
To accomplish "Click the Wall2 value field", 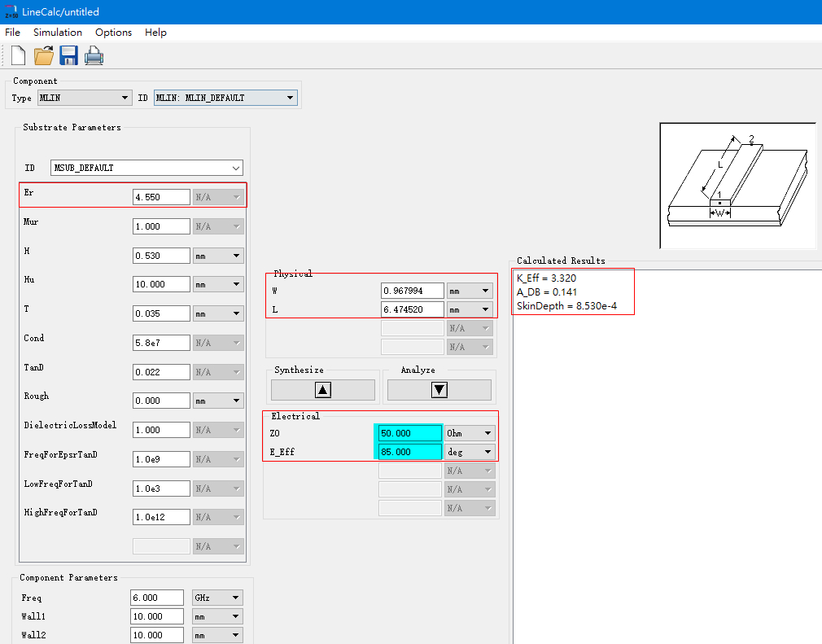I will [157, 635].
